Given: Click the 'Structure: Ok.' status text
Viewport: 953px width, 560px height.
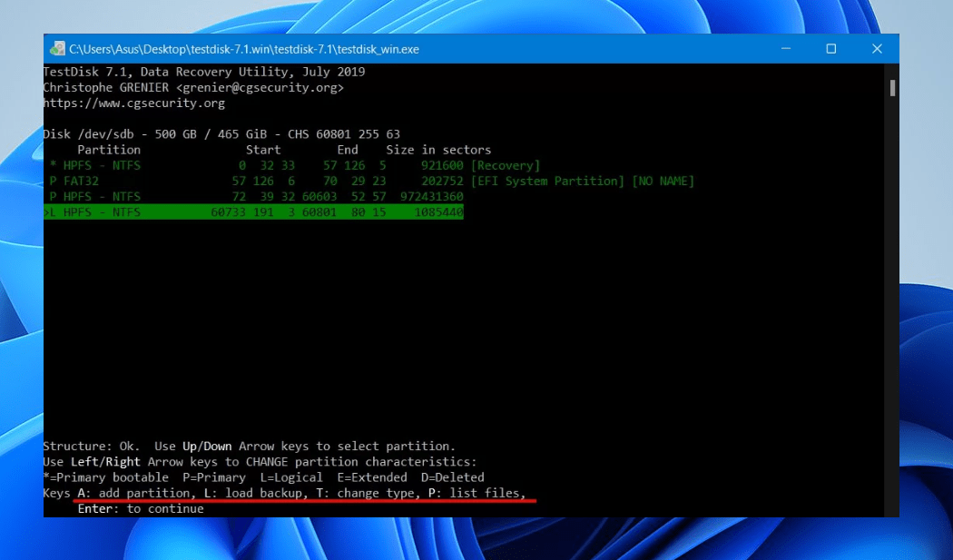Looking at the screenshot, I should 92,447.
